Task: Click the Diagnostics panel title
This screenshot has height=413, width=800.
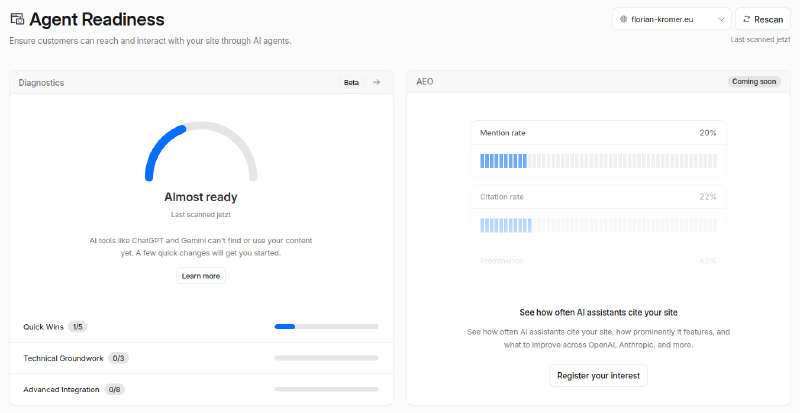Action: 41,83
